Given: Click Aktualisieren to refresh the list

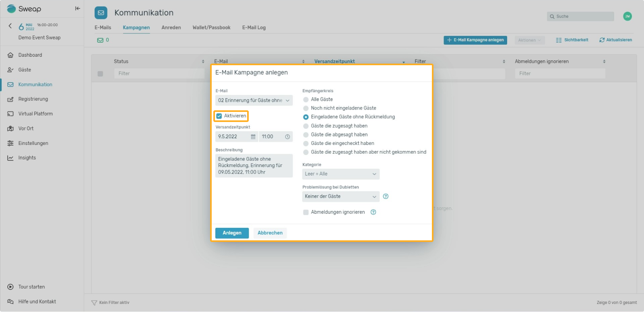Looking at the screenshot, I should click(x=615, y=40).
